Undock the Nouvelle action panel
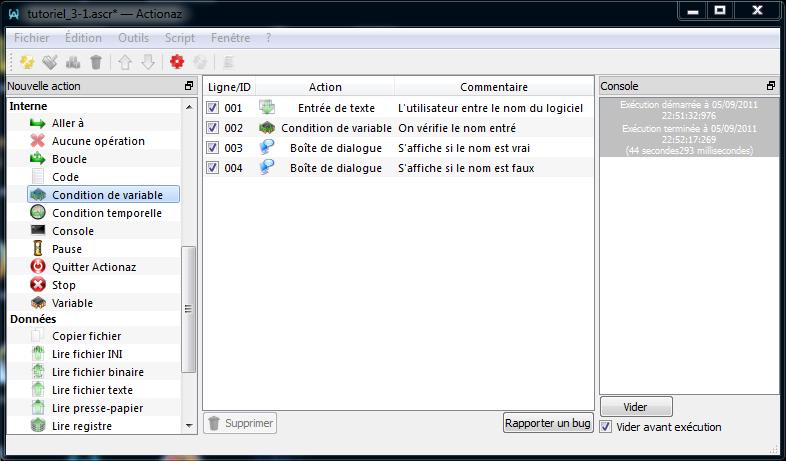786x461 pixels. [189, 87]
